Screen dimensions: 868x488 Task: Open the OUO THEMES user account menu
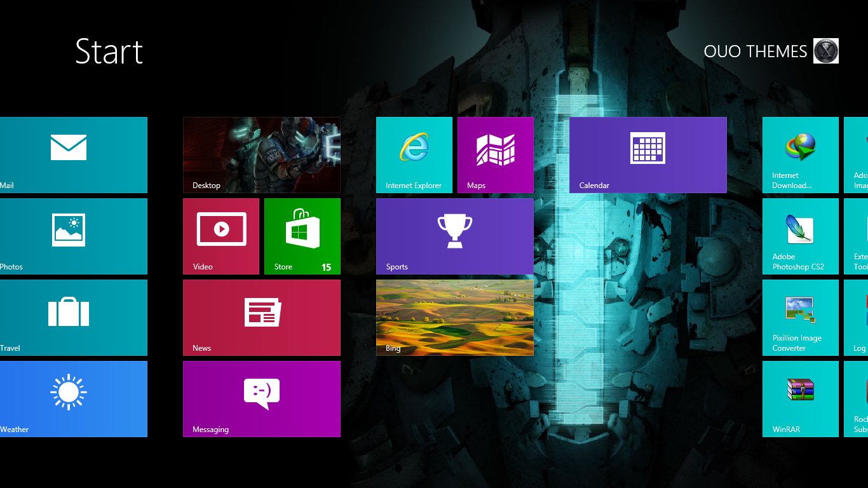pos(771,51)
